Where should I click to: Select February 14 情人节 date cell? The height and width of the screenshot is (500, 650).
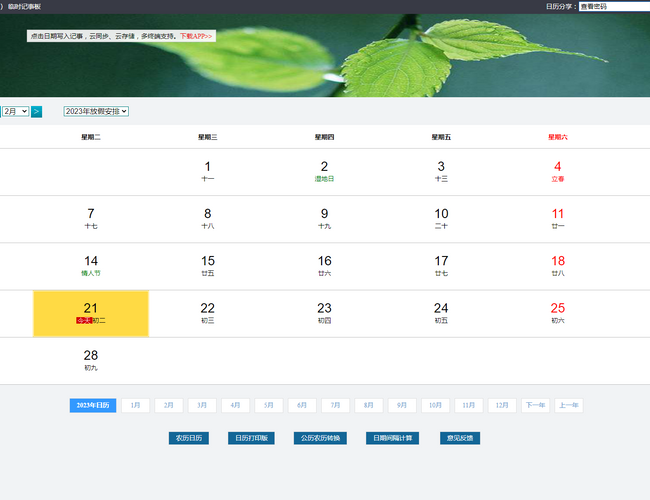coord(91,266)
